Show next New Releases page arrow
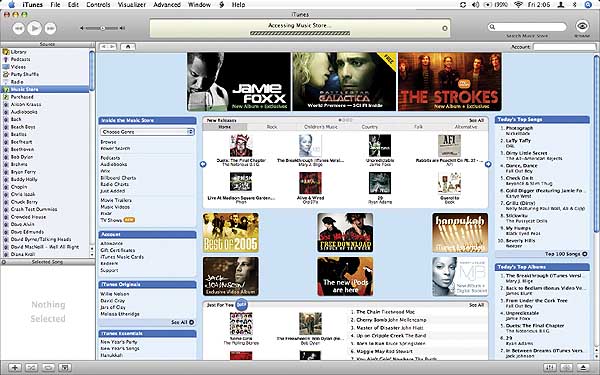This screenshot has height=375, width=600. coord(488,164)
